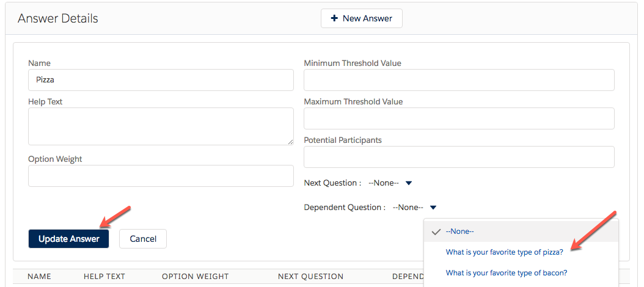Expand the Dependent Question dropdown arrow

pos(433,207)
